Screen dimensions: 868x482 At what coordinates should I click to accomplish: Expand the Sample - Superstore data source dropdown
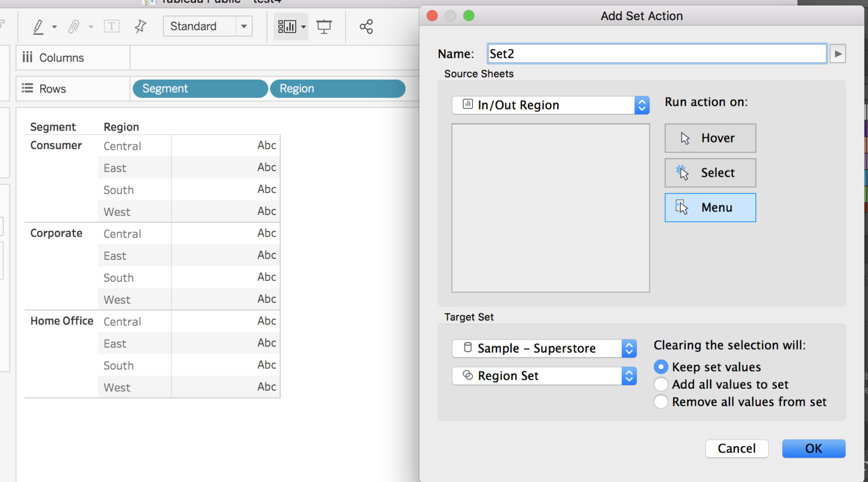tap(544, 349)
